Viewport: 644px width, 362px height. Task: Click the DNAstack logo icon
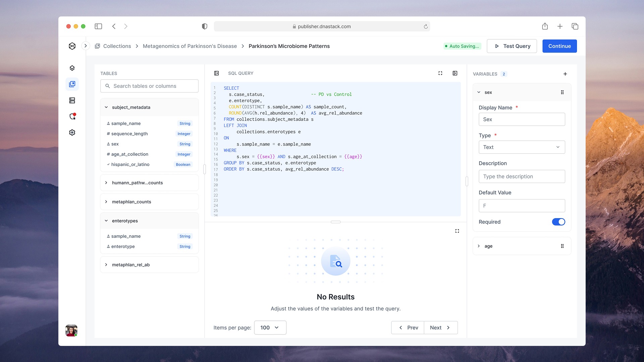coord(72,46)
